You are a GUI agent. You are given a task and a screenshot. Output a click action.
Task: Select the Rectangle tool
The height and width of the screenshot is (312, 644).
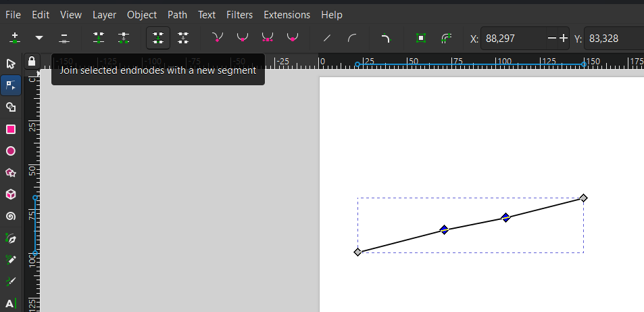11,129
